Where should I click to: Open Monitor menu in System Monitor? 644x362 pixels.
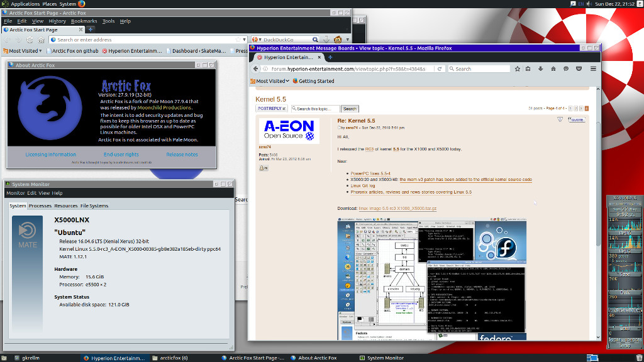click(x=16, y=193)
